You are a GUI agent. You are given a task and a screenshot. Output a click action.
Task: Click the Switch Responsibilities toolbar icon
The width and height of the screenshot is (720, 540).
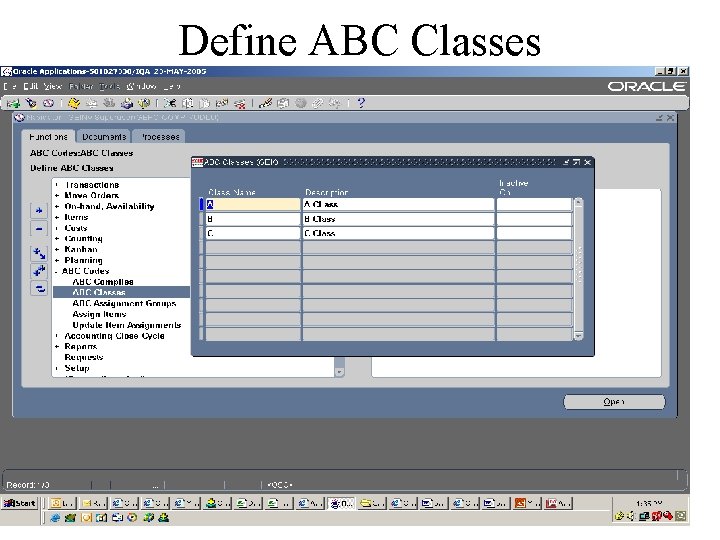click(109, 103)
